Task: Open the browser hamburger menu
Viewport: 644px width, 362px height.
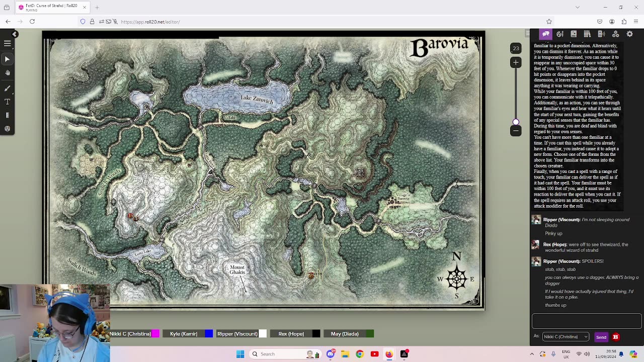Action: tap(636, 22)
